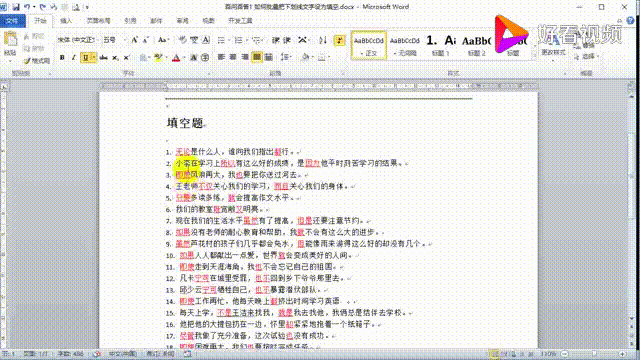Switch to the Page Layout ribbon tab
The height and width of the screenshot is (360, 640).
pos(98,21)
